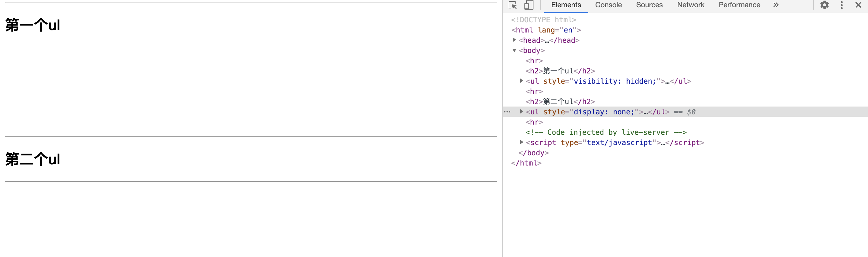The image size is (868, 257).
Task: Click the 第一个ul heading on the page
Action: [x=33, y=25]
